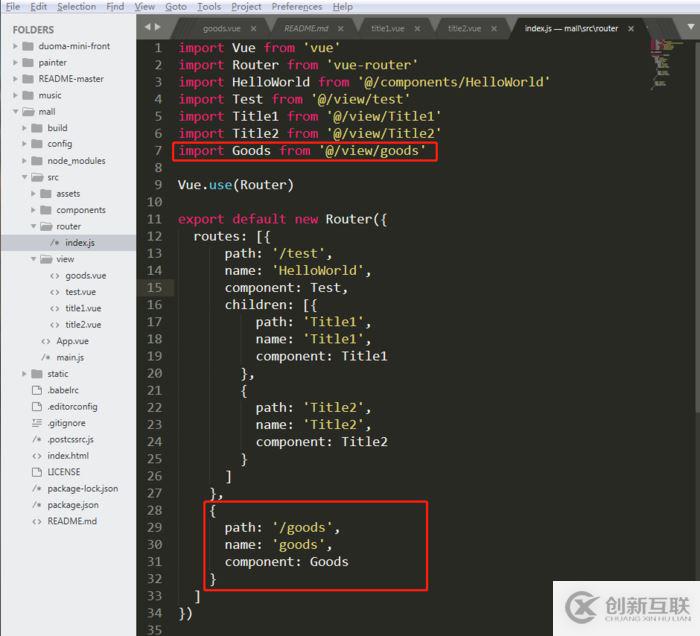This screenshot has width=700, height=636.
Task: Collapse the router folder
Action: pos(33,226)
